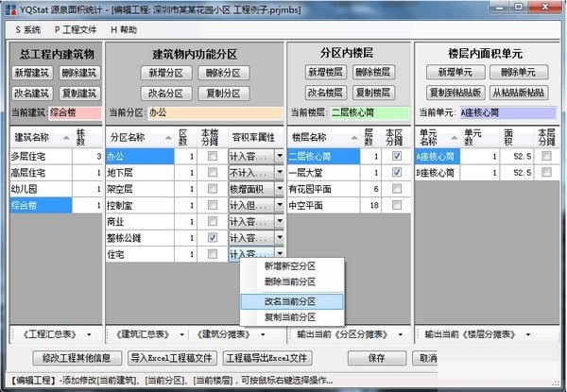Open 容积率属性 dropdown for 商业 row

[279, 221]
